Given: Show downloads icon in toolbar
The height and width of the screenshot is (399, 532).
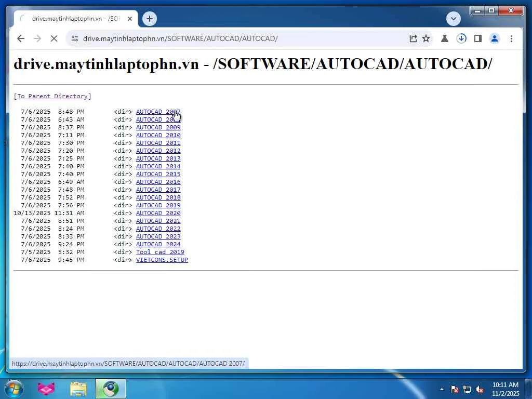Looking at the screenshot, I should 461,38.
